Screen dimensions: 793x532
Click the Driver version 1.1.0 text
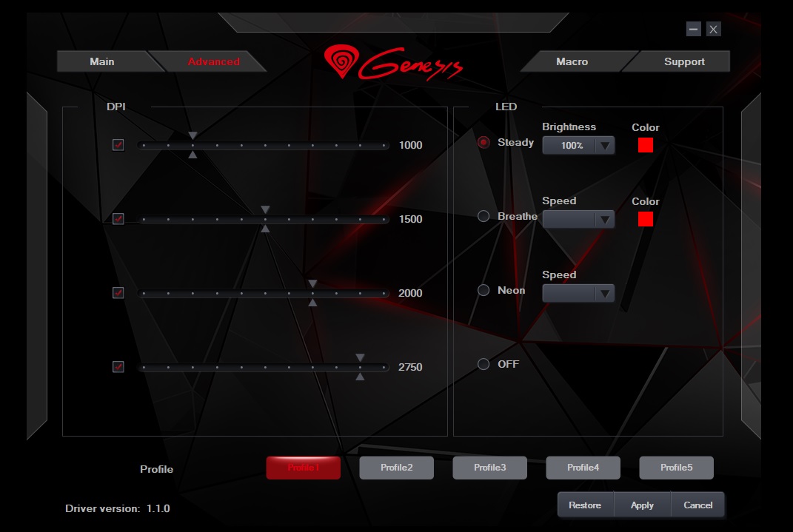pyautogui.click(x=117, y=508)
